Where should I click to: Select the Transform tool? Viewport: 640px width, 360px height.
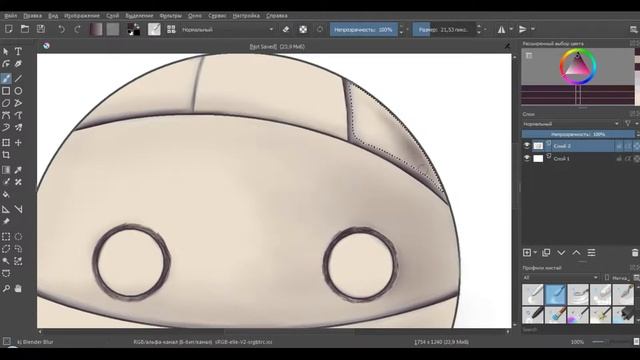tap(6, 142)
